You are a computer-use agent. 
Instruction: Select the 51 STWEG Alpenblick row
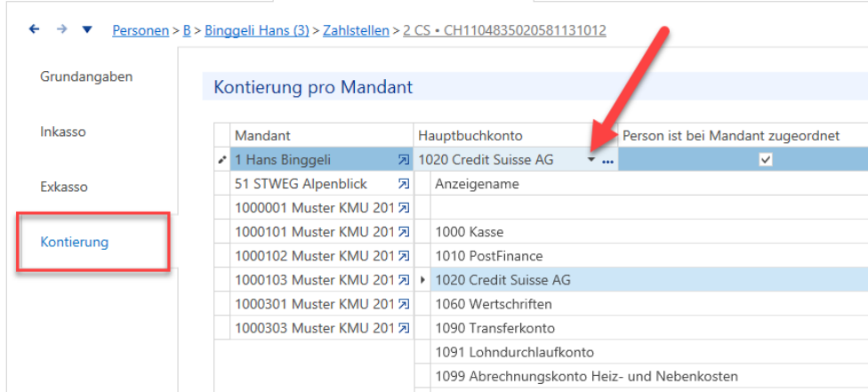tap(322, 184)
